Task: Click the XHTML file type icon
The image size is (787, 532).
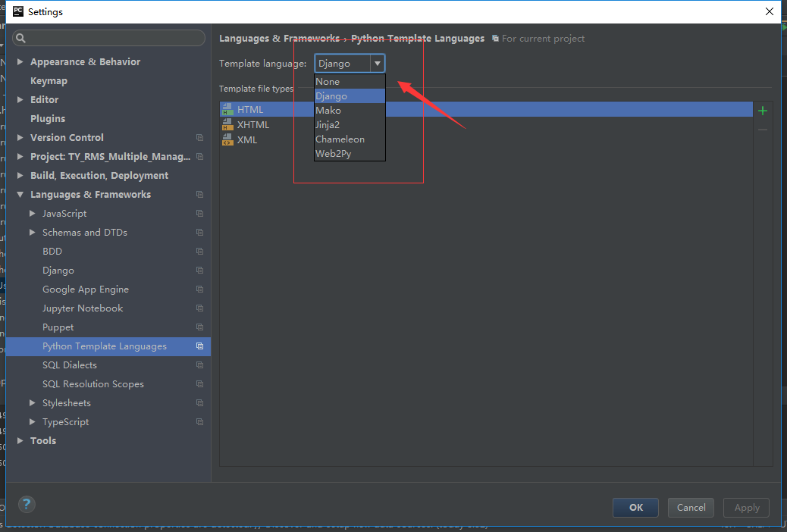Action: coord(228,124)
